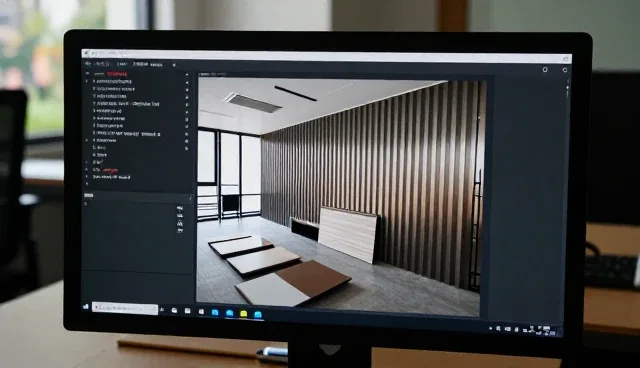Open the yellow app icon in the taskbar
This screenshot has height=368, width=640.
pyautogui.click(x=244, y=313)
